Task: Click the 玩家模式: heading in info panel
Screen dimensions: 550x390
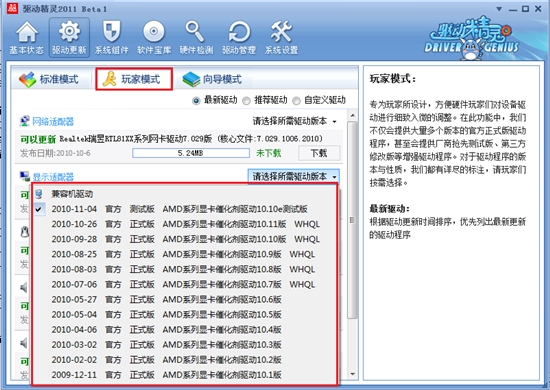Action: click(393, 79)
